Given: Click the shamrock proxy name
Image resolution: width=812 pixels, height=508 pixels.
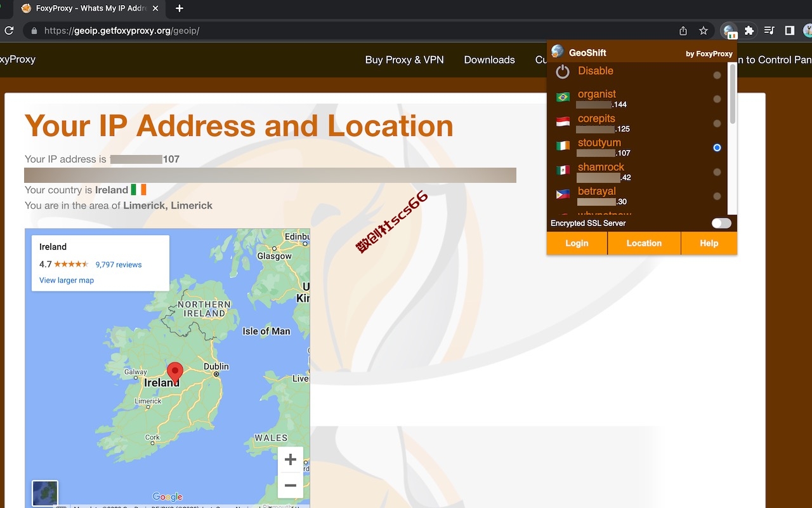Looking at the screenshot, I should (x=601, y=167).
